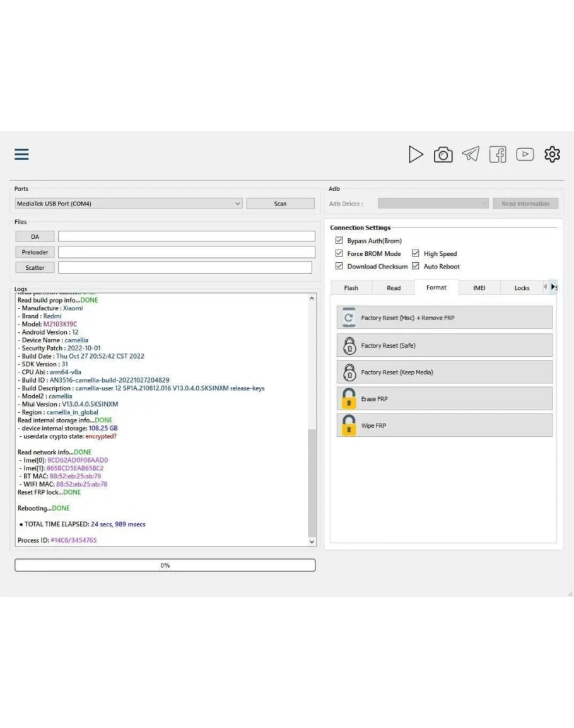Screen dimensions: 574x728
Task: Open the Telegram link icon
Action: (470, 154)
